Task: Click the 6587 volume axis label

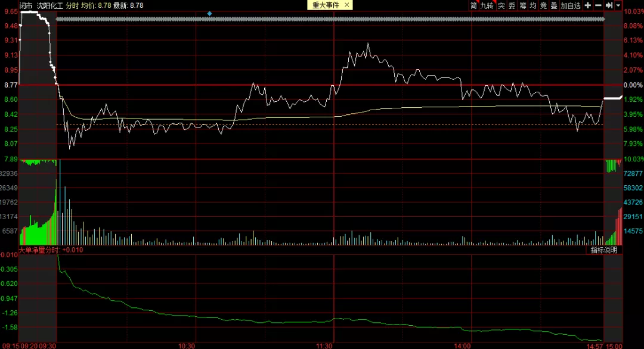Action: pyautogui.click(x=10, y=231)
